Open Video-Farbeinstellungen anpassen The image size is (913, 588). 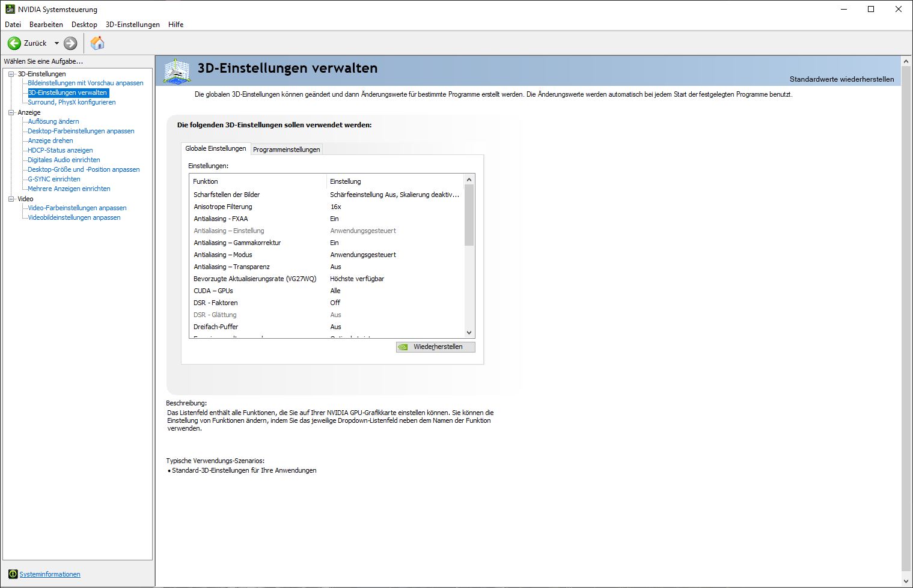77,208
